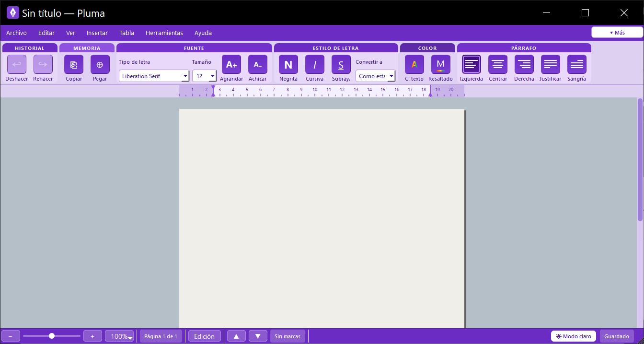Open the Insertar menu
Image resolution: width=644 pixels, height=344 pixels.
coord(97,33)
